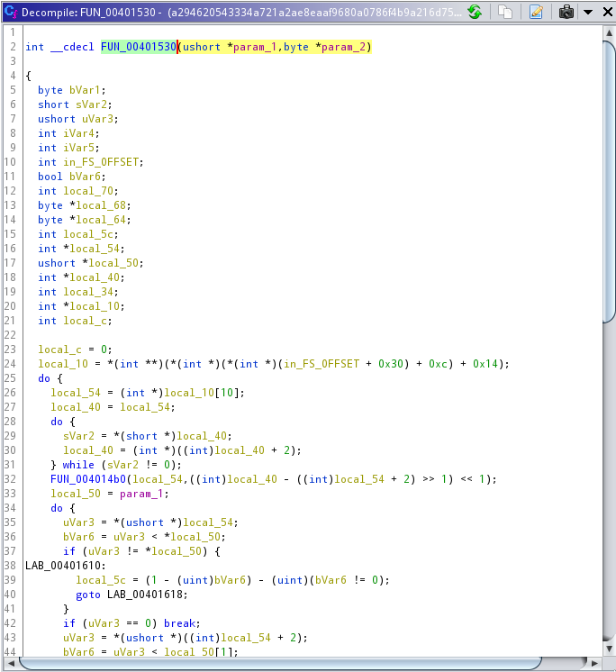Select the highlighted FUN_00401530 function name

138,47
